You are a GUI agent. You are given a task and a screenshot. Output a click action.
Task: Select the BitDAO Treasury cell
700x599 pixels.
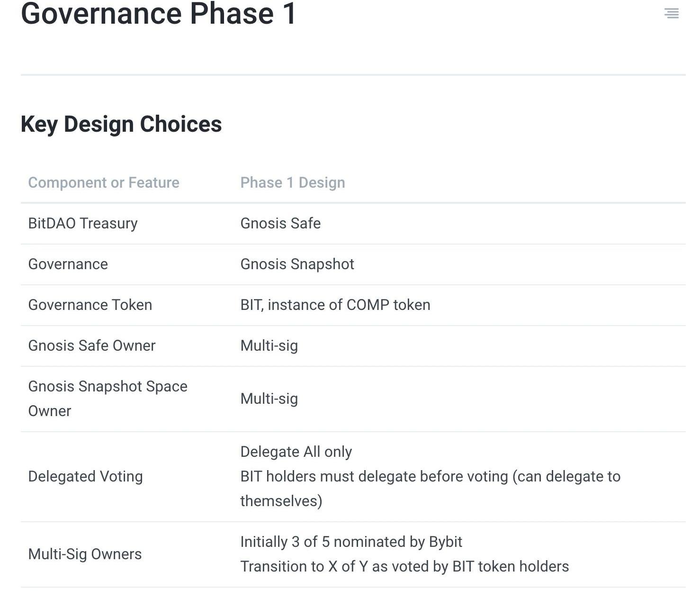click(x=83, y=223)
